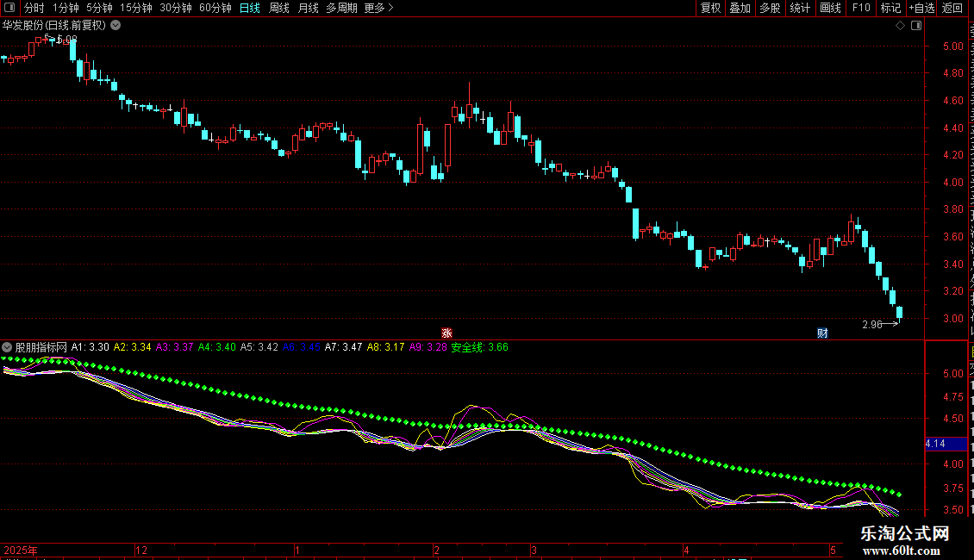This screenshot has width=974, height=560.
Task: Switch to 日线 daily chart
Action: (250, 8)
